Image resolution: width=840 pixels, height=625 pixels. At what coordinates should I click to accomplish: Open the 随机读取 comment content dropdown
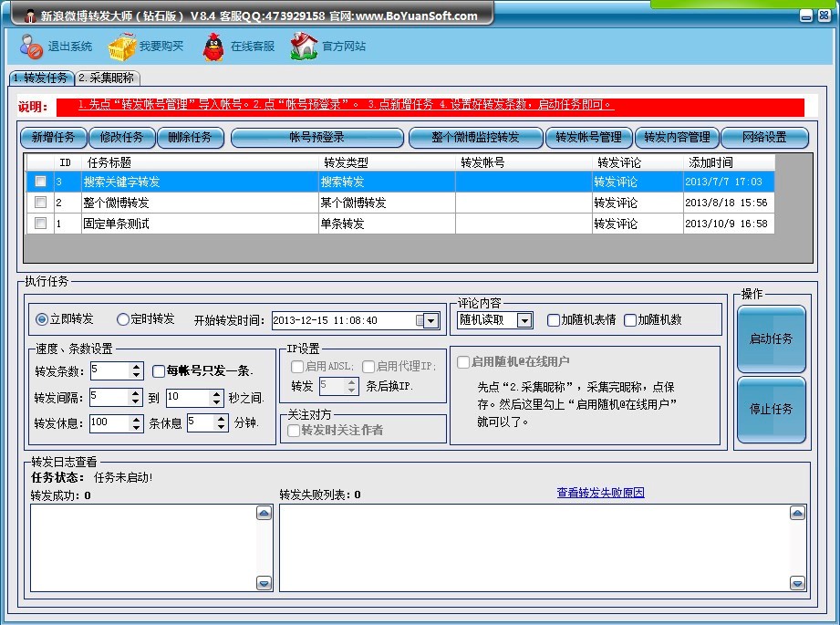(x=524, y=320)
